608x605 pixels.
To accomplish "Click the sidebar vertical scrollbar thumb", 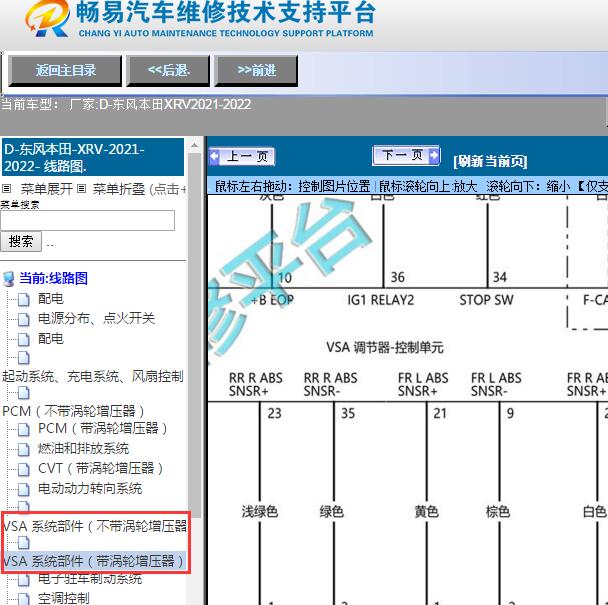I will click(194, 335).
